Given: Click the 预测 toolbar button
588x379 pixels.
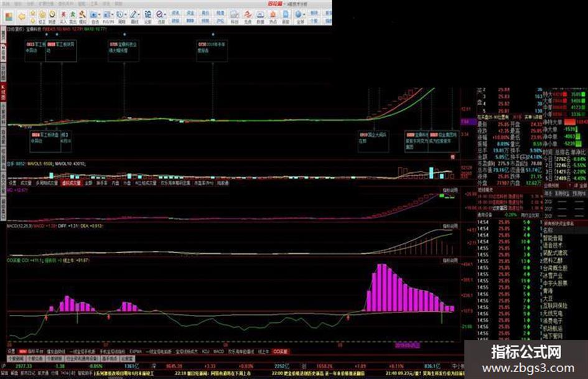Looking at the screenshot, I should tap(205, 21).
